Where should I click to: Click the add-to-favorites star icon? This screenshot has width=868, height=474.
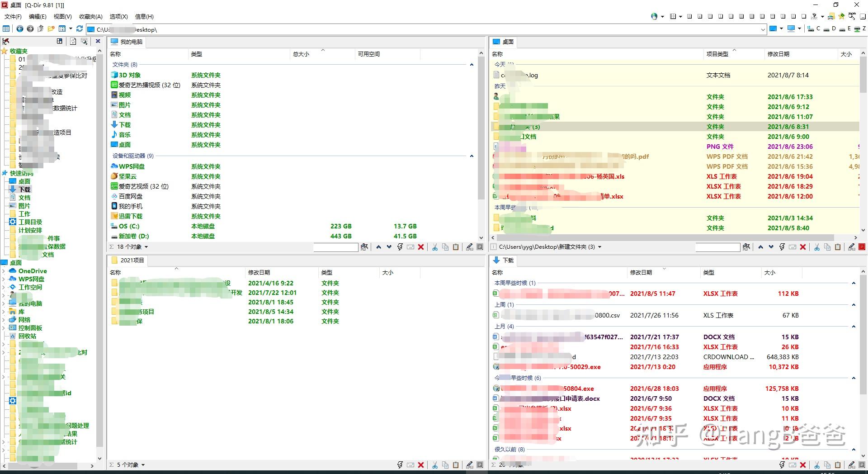(841, 16)
